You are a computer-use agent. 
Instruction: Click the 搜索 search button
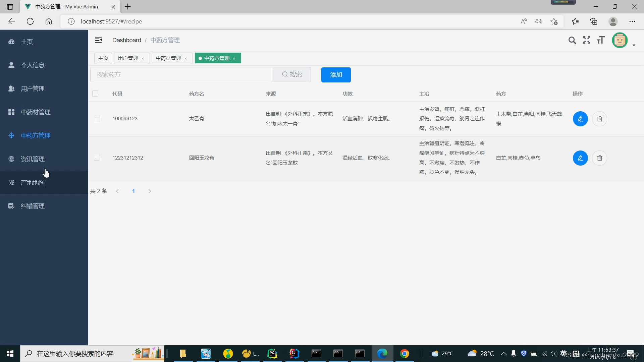pos(292,74)
